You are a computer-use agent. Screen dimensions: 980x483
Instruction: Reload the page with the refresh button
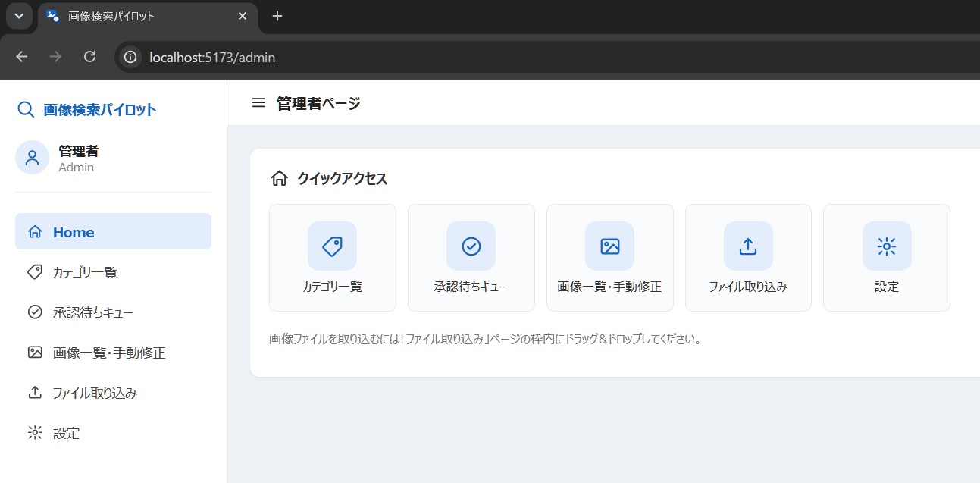pos(89,57)
